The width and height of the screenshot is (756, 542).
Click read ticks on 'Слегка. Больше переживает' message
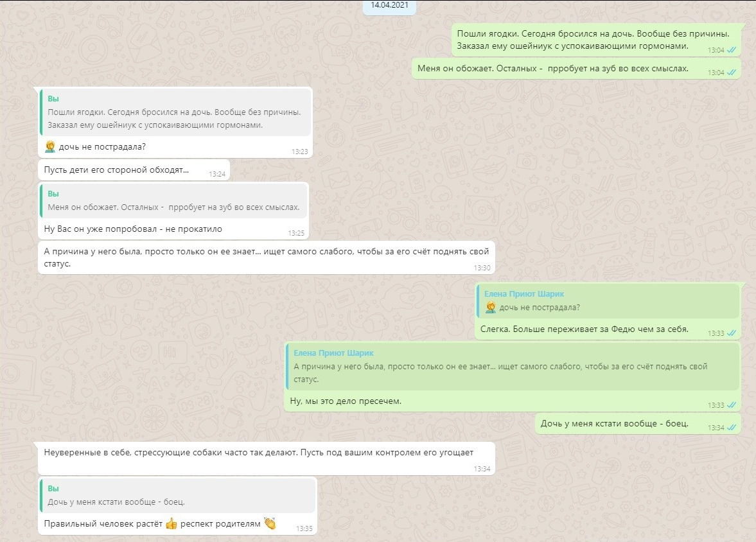click(731, 333)
